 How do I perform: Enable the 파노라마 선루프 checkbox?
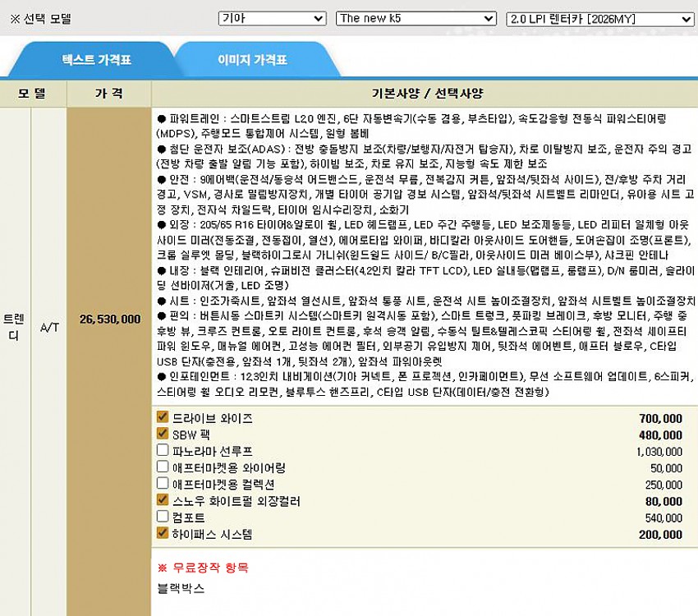pyautogui.click(x=163, y=450)
